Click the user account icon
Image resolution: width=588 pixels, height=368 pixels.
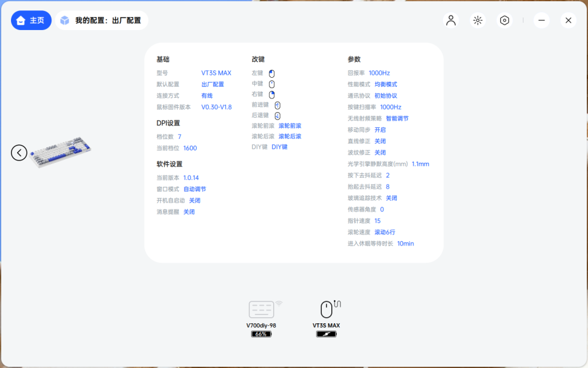tap(451, 20)
